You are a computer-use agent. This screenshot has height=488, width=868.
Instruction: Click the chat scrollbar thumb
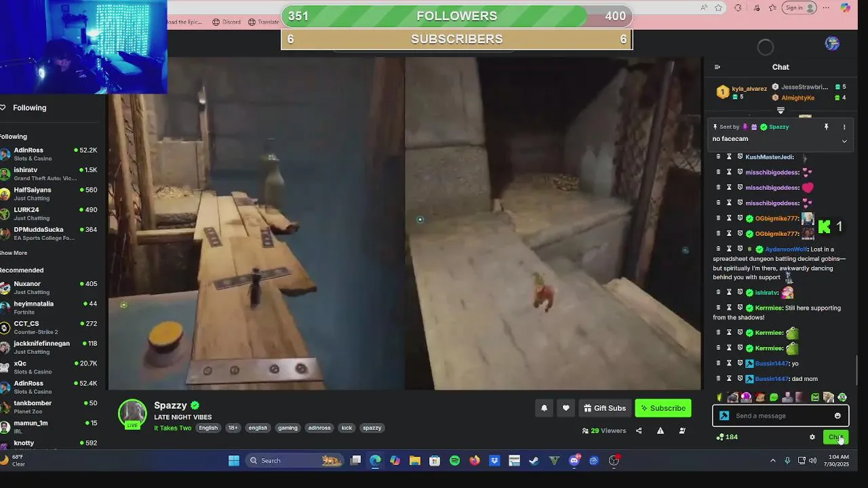pyautogui.click(x=858, y=370)
